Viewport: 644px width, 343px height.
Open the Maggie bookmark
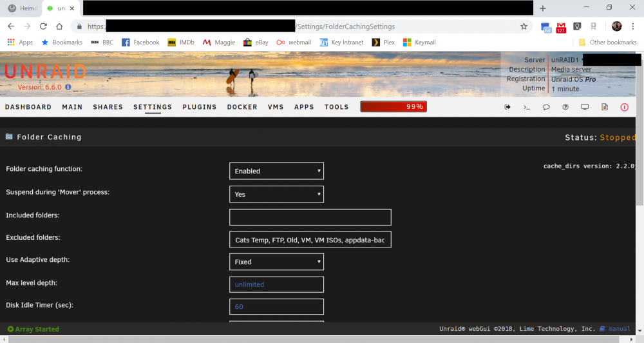[219, 43]
